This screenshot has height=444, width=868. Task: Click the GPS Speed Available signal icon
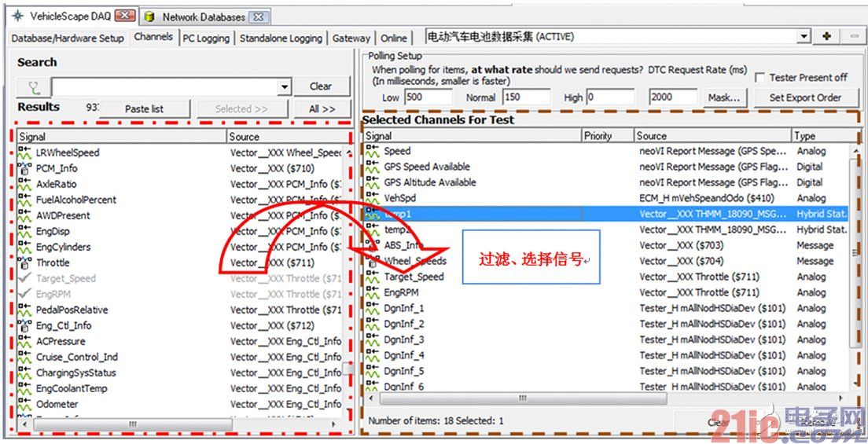click(373, 166)
